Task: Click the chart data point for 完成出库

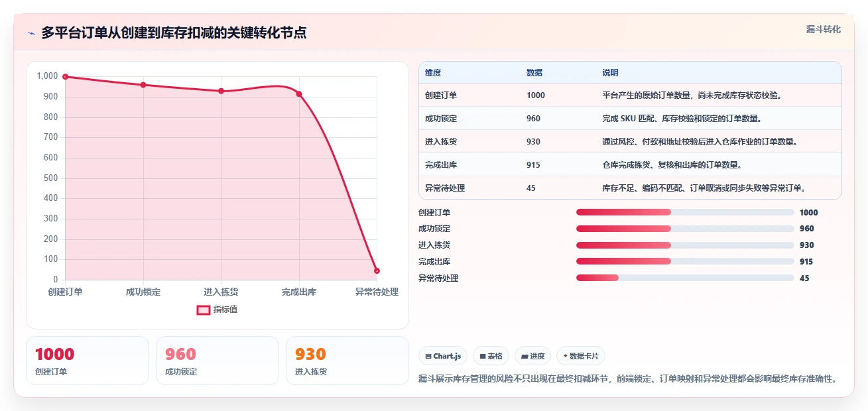Action: (299, 94)
